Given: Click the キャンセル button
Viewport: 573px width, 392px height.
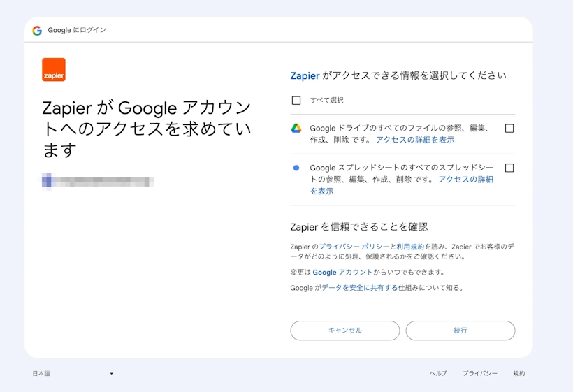Looking at the screenshot, I should point(345,331).
